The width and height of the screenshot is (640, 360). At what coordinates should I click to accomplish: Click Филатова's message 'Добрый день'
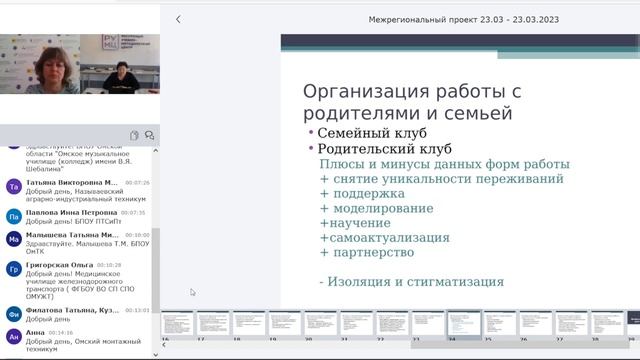(x=48, y=319)
